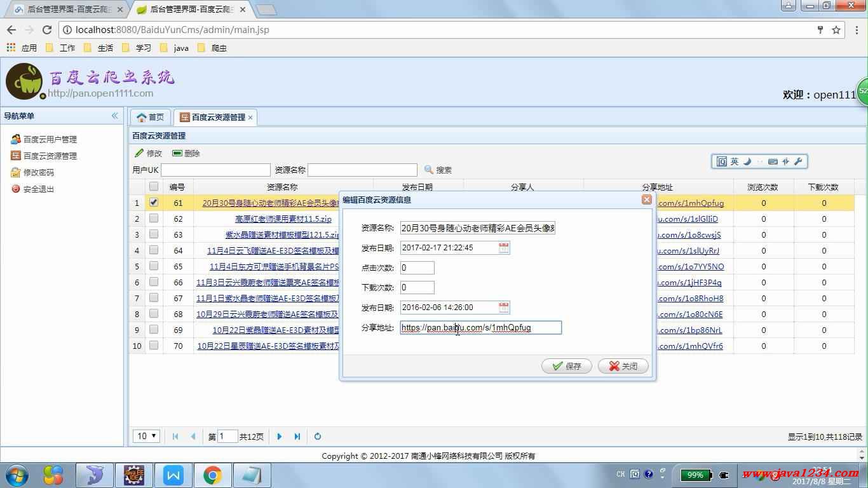
Task: Go back in Chrome
Action: (11, 30)
